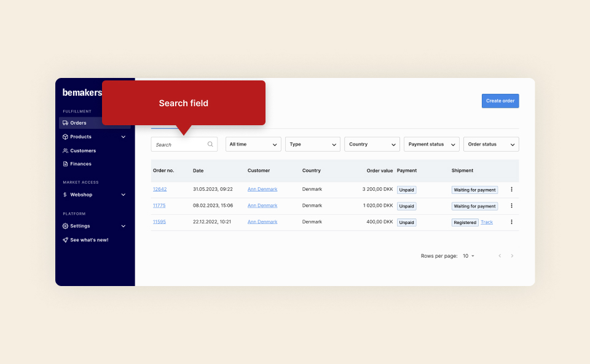Click the value 3 200,00 DKK
Viewport: 590px width, 364px height.
tap(377, 189)
